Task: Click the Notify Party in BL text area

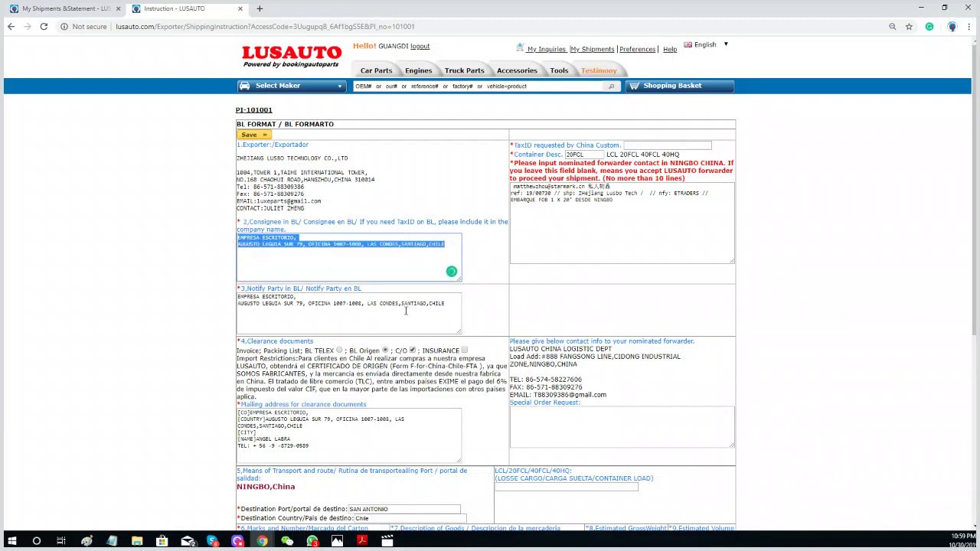Action: (349, 313)
